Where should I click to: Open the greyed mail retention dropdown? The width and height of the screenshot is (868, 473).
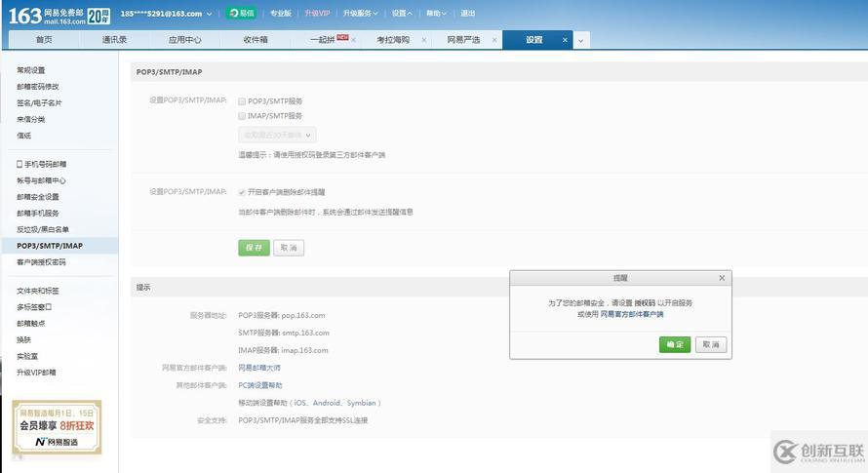(x=277, y=135)
